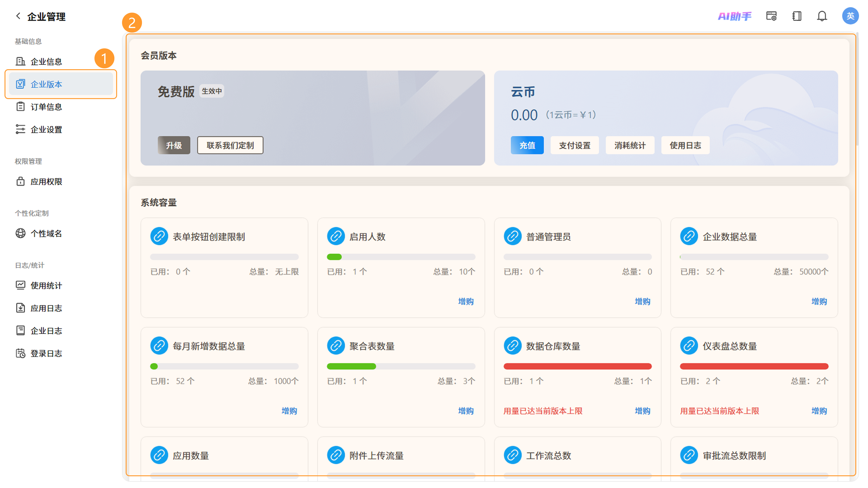Click the 应用日志 download-file icon
Image resolution: width=868 pixels, height=488 pixels.
(x=20, y=308)
